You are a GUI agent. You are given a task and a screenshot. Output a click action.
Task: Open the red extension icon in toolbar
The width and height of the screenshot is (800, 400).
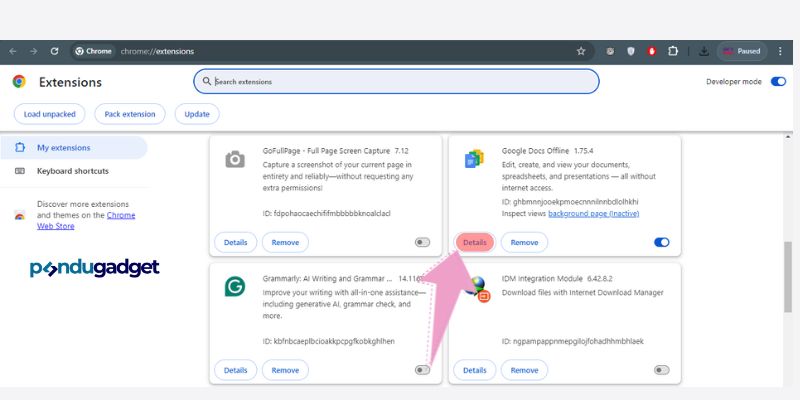coord(652,51)
